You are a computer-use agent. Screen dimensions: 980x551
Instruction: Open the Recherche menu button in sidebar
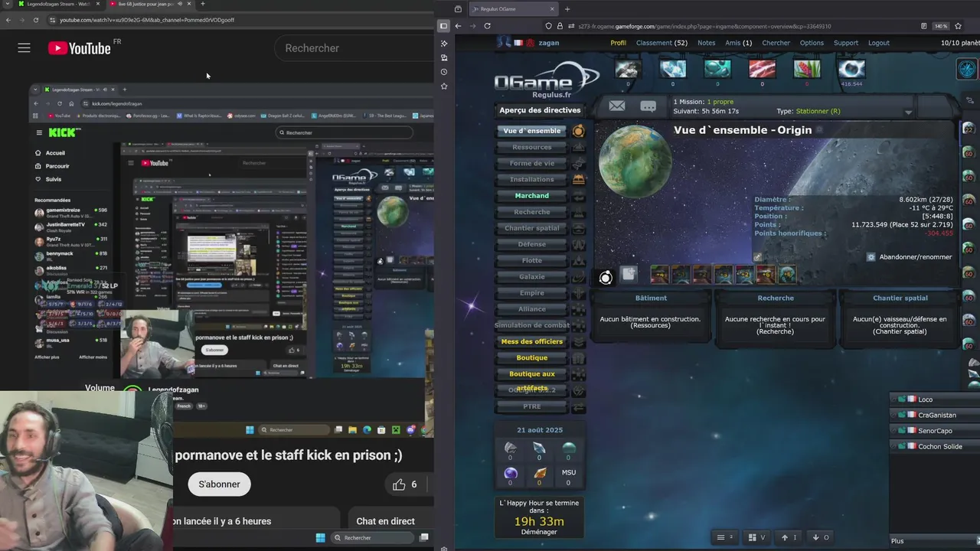click(531, 212)
